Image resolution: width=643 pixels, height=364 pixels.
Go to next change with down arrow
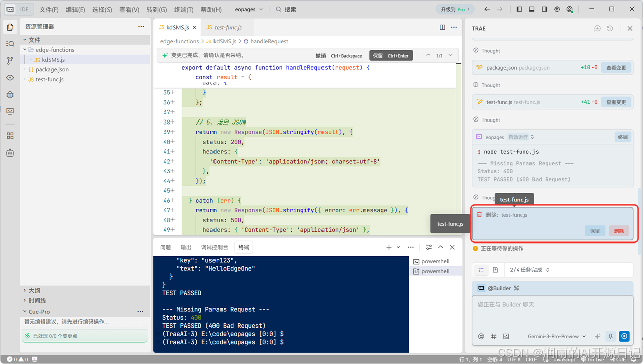coord(450,55)
